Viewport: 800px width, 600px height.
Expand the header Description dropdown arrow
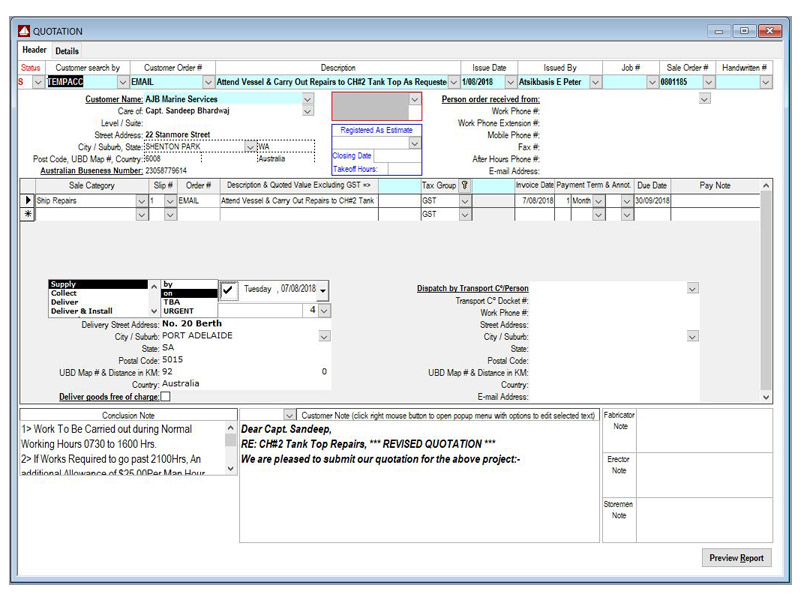(453, 82)
